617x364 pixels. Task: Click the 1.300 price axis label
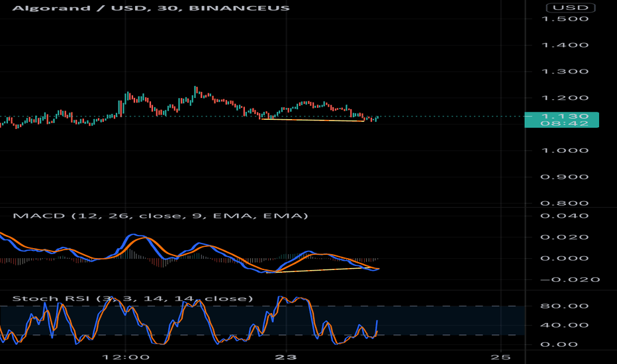pos(565,71)
